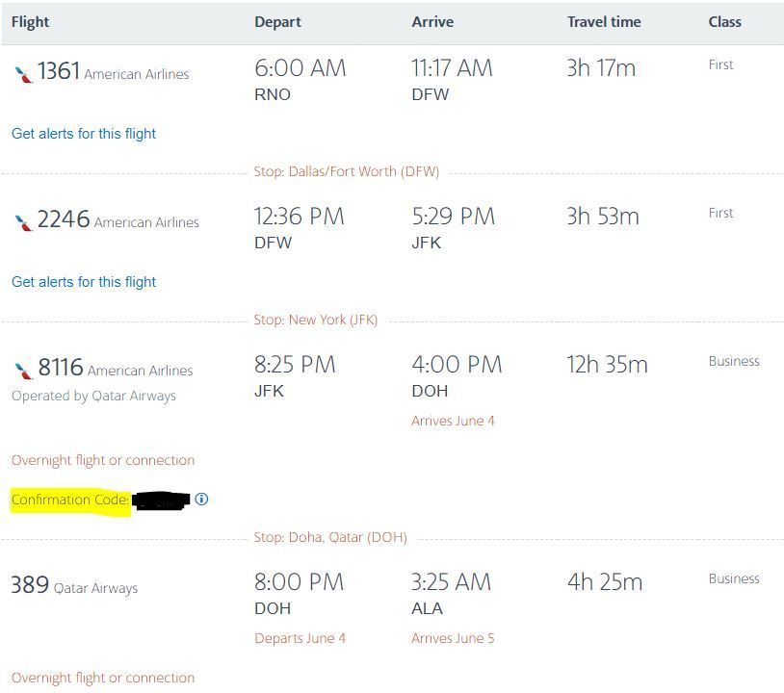Select flight number 8116
The height and width of the screenshot is (693, 784).
(x=61, y=368)
